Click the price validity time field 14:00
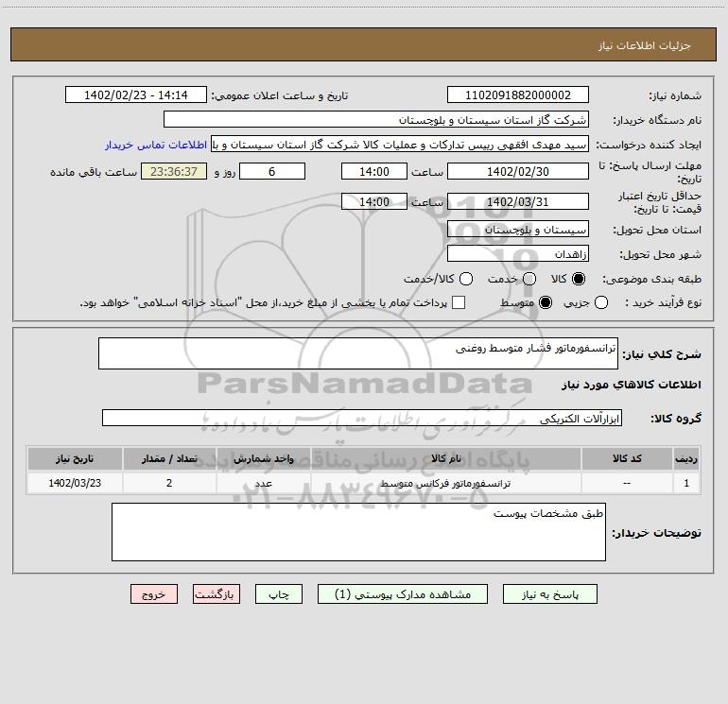This screenshot has width=728, height=704. tap(374, 201)
